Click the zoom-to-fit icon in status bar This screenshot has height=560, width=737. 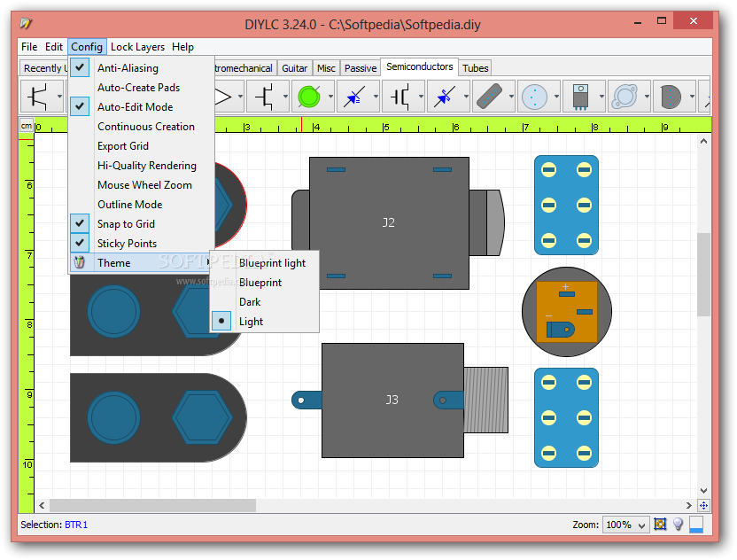(660, 524)
